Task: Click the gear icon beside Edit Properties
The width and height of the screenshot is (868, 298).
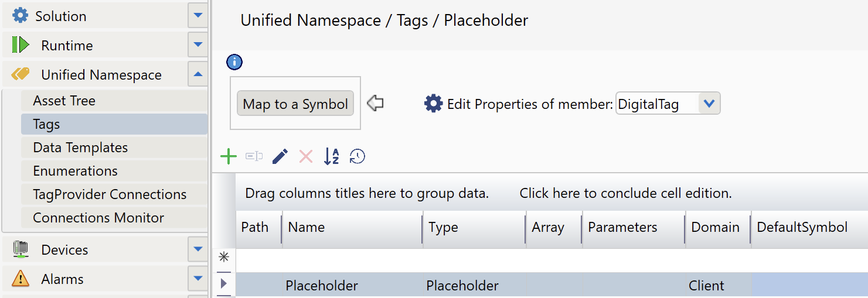Action: click(433, 104)
